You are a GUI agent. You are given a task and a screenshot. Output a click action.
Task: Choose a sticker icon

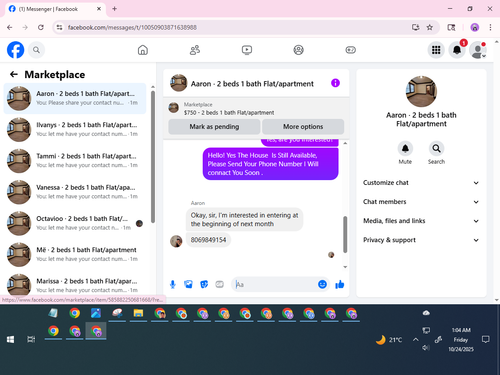(x=204, y=284)
